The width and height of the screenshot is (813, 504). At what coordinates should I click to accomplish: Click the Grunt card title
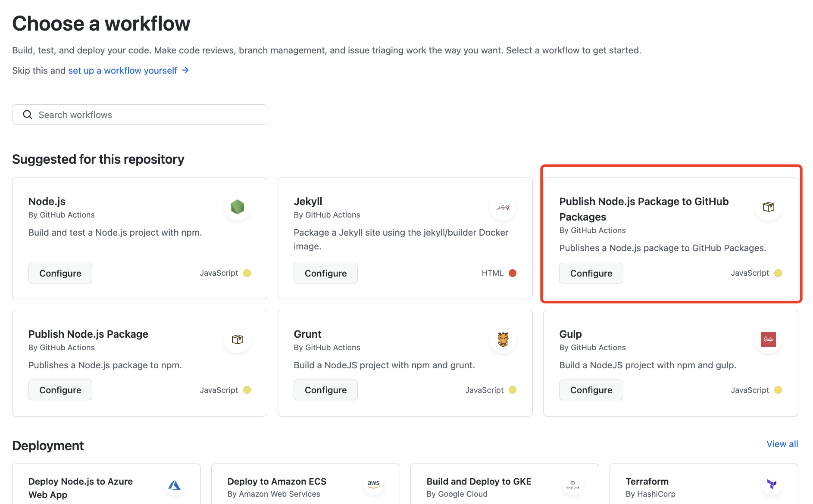coord(308,334)
